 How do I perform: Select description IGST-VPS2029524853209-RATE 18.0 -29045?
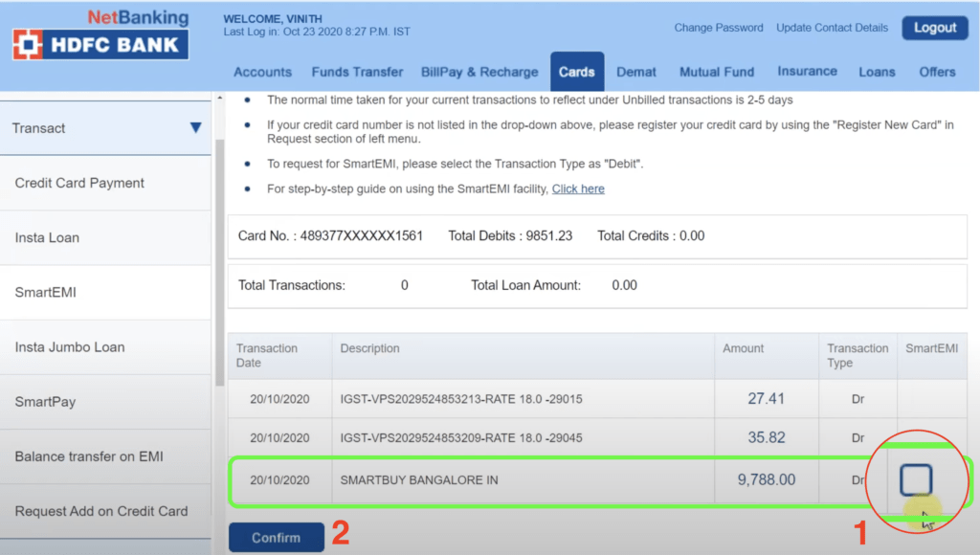[461, 437]
